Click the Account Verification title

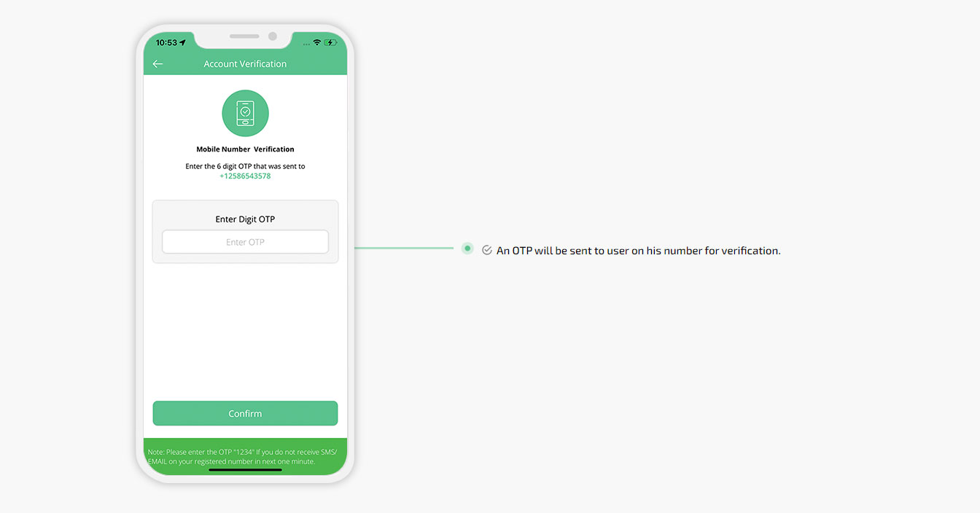(245, 64)
